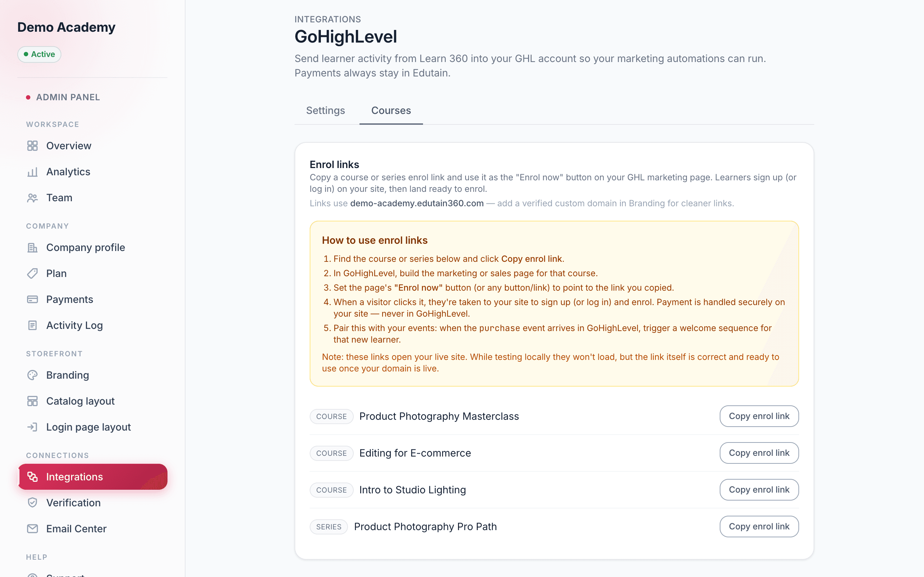The height and width of the screenshot is (577, 924).
Task: Open Integrations in the sidebar
Action: point(93,477)
